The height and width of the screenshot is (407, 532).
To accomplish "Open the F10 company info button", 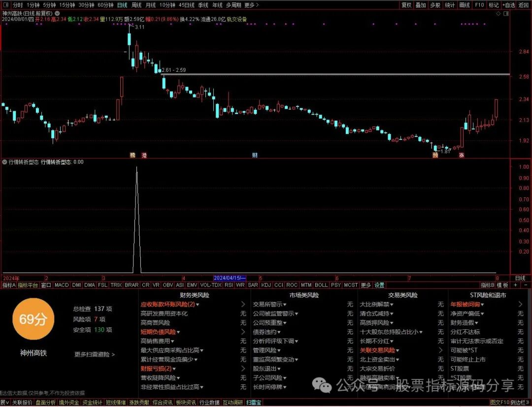I will 479,5.
